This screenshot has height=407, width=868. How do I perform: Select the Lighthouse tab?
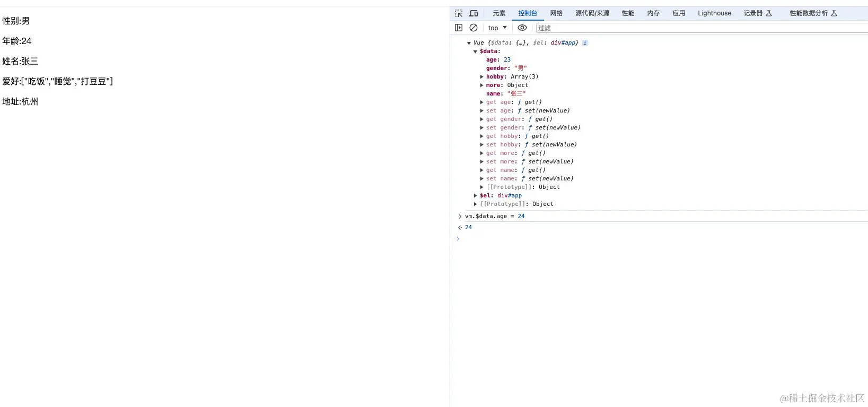pos(714,13)
